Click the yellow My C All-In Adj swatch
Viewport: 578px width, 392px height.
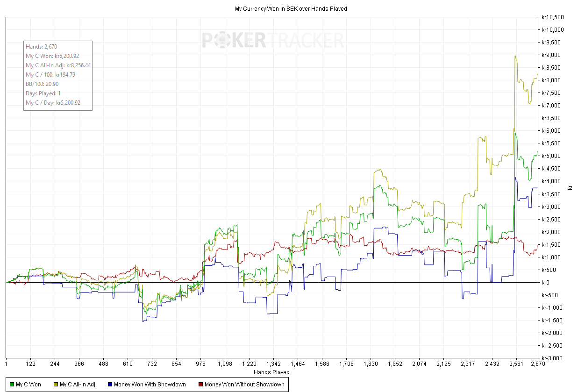click(56, 385)
